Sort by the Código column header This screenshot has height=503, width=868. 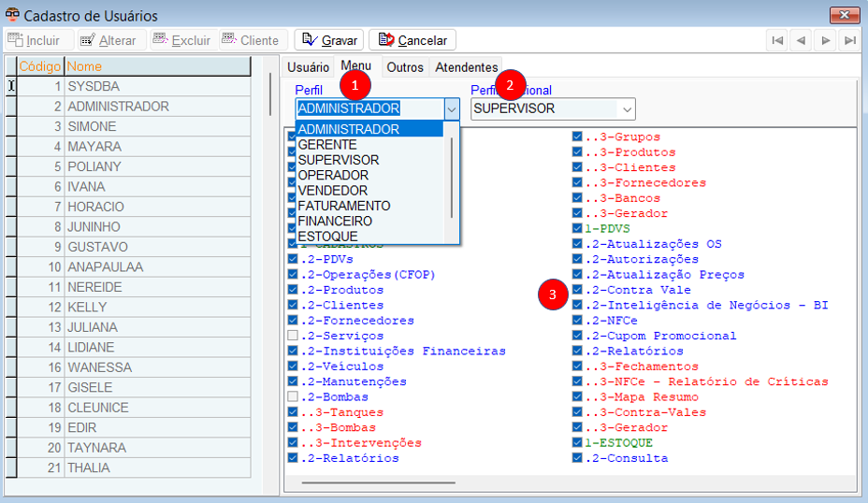40,66
